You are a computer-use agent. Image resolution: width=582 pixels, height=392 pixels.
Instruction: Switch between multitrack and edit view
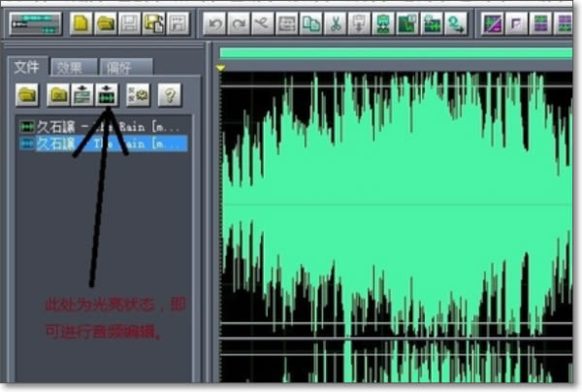coord(35,21)
